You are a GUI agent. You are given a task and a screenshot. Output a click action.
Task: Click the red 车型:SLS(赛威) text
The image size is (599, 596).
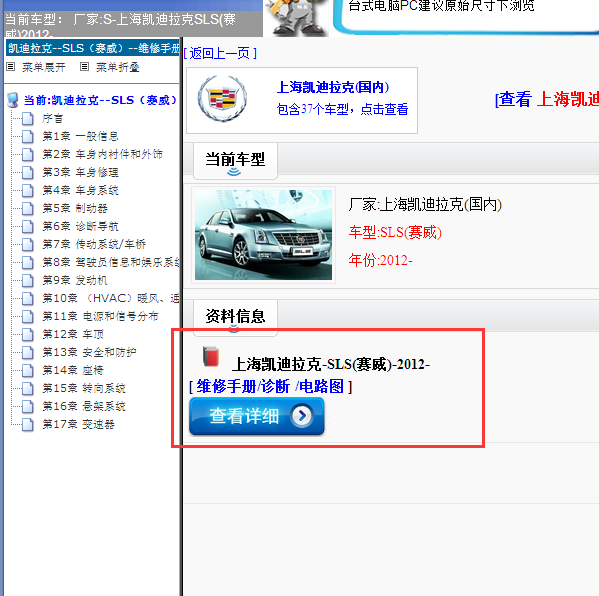[395, 232]
